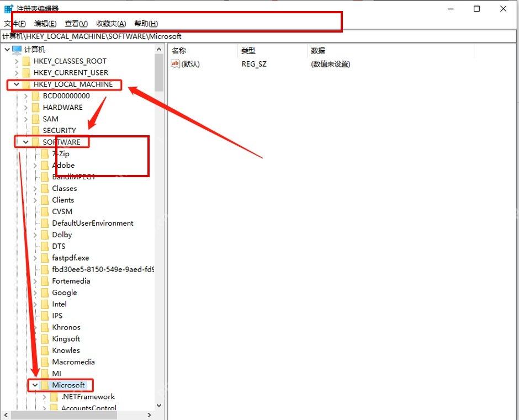This screenshot has width=519, height=420.
Task: Collapse the Microsoft key
Action: click(35, 385)
